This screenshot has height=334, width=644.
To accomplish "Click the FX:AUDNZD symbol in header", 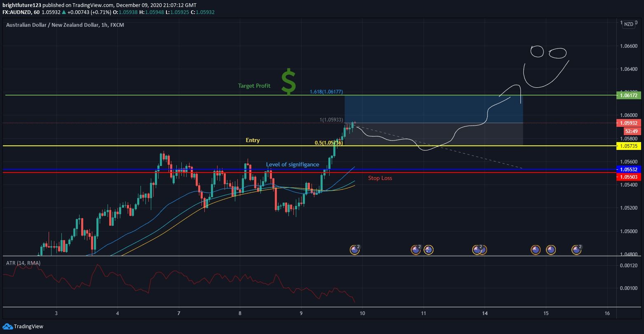I will pos(16,12).
